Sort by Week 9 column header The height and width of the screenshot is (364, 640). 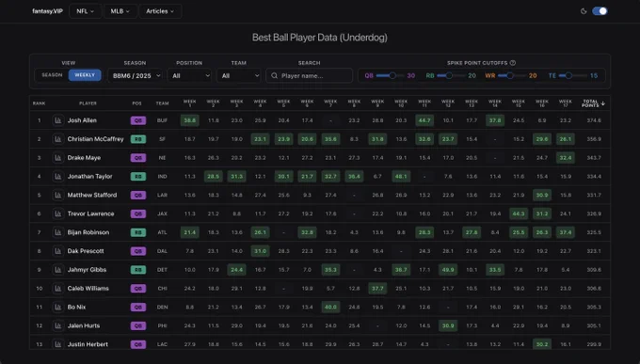point(377,103)
